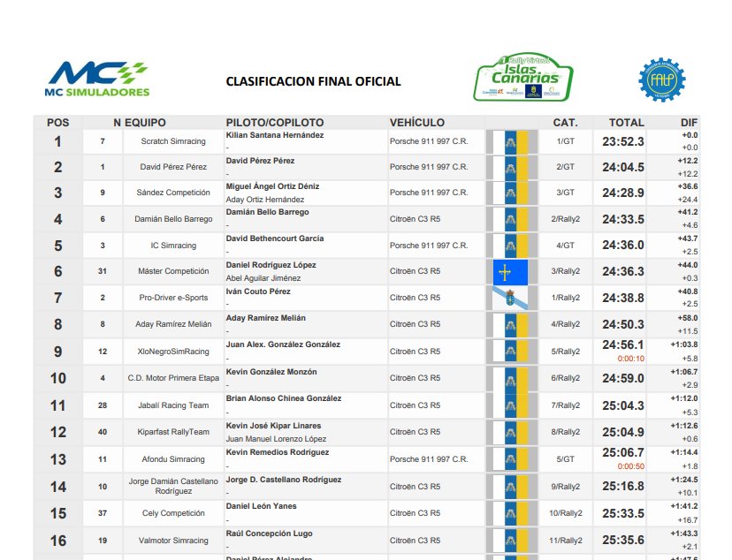The height and width of the screenshot is (560, 732).
Task: Select the CLASIFICACION FINAL OFICIAL title
Action: tap(313, 81)
